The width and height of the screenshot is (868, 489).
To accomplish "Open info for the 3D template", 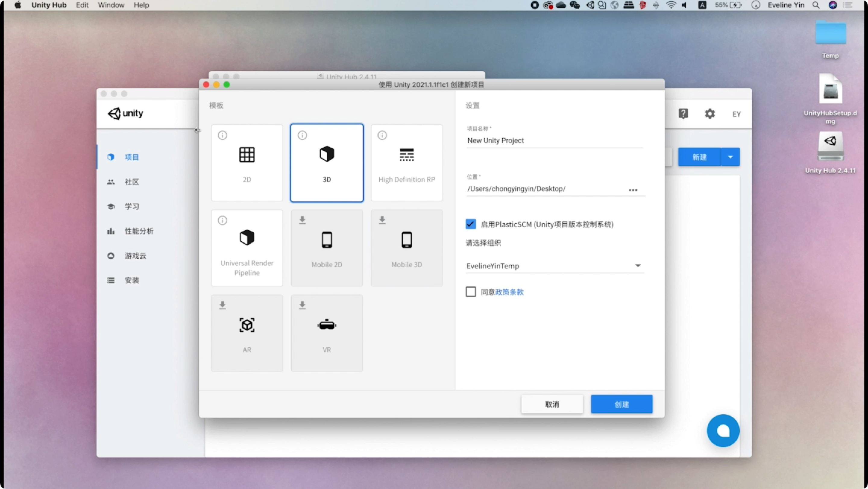I will [302, 135].
